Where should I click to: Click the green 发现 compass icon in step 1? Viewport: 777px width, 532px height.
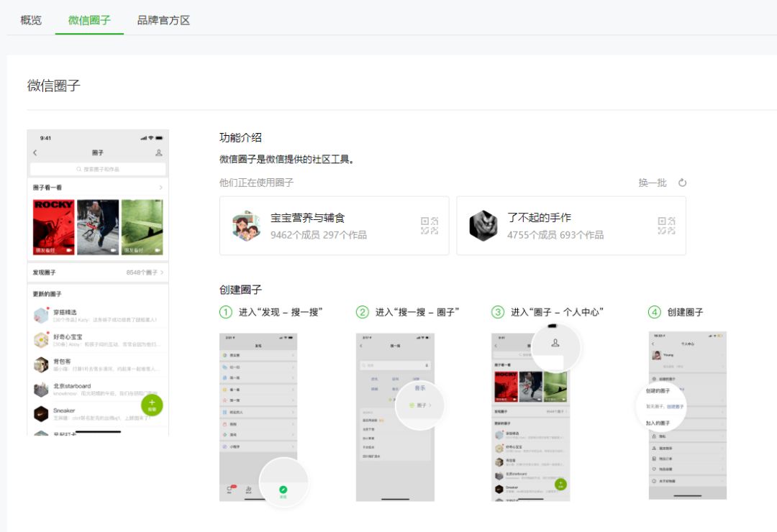tap(283, 490)
